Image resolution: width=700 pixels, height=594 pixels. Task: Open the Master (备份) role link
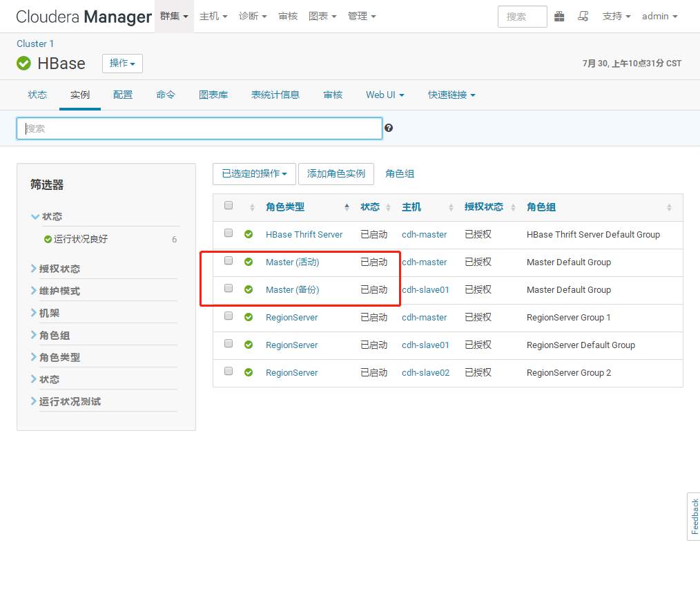pos(293,290)
